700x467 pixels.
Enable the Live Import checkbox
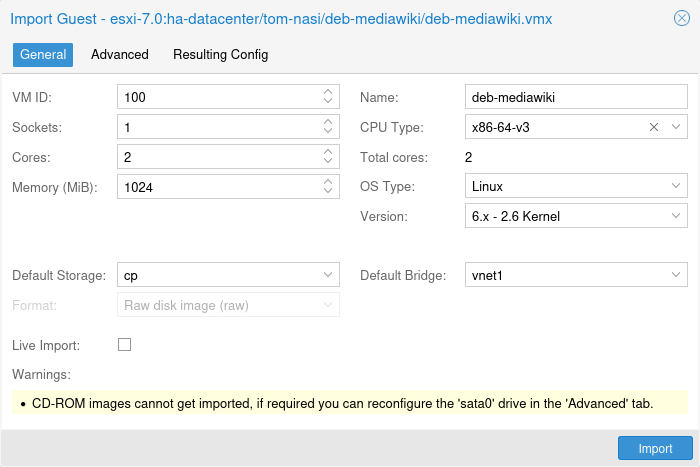point(125,345)
